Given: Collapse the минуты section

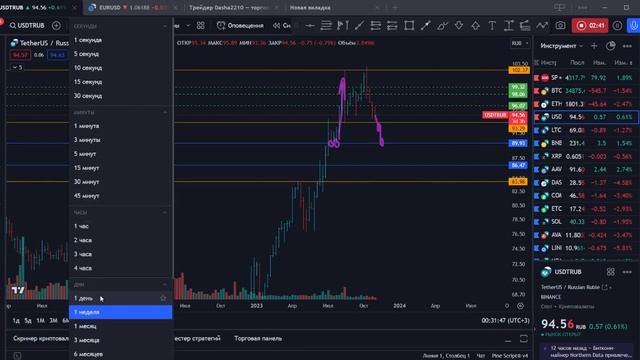Looking at the screenshot, I should 164,112.
